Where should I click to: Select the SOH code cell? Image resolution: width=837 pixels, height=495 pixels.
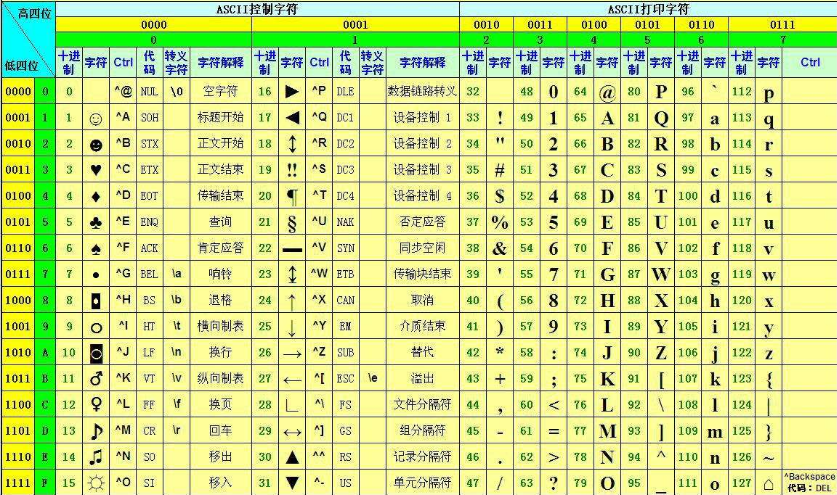(149, 117)
